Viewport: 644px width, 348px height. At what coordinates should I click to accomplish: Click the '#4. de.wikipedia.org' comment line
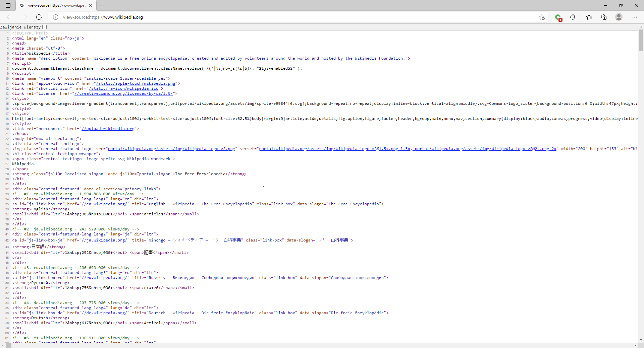pos(76,303)
